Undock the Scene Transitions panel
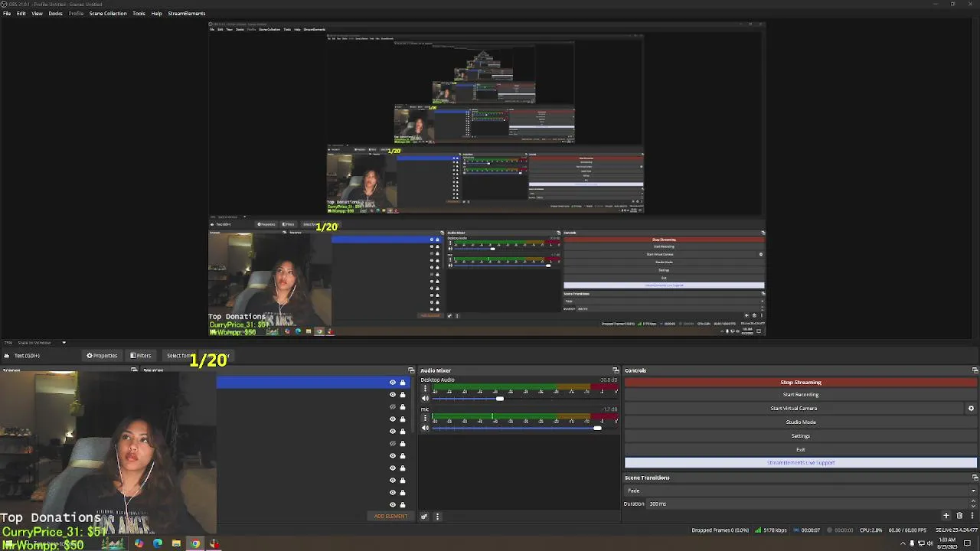The width and height of the screenshot is (980, 551). coord(975,478)
